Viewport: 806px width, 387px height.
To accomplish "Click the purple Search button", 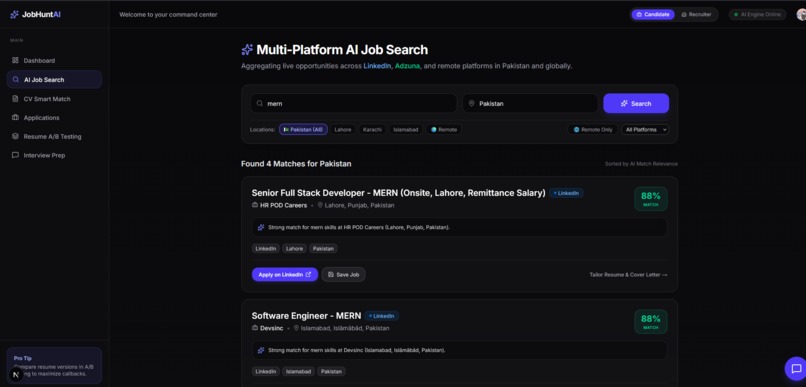I will [636, 103].
